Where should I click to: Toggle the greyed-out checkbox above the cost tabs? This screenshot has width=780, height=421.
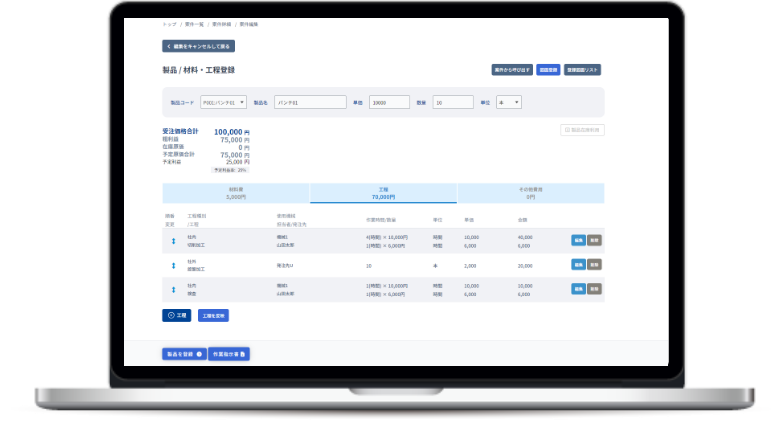click(567, 130)
